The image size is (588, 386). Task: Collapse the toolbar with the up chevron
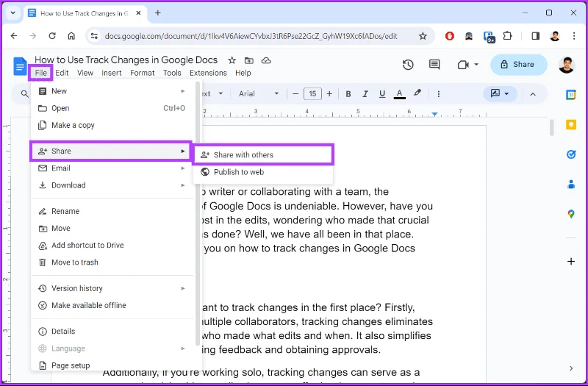(532, 94)
